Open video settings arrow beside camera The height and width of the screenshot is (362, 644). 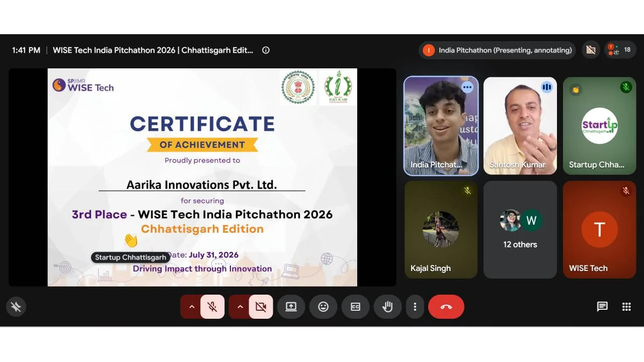239,307
